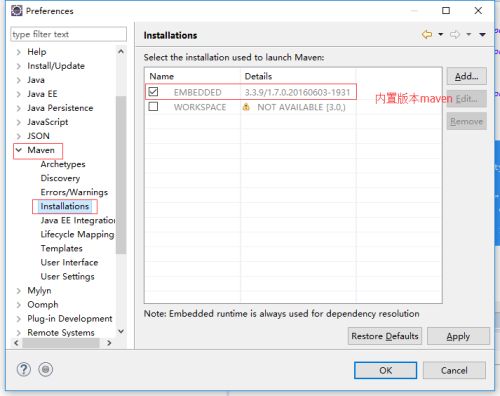
Task: Collapse the Maven tree node
Action: (x=19, y=150)
